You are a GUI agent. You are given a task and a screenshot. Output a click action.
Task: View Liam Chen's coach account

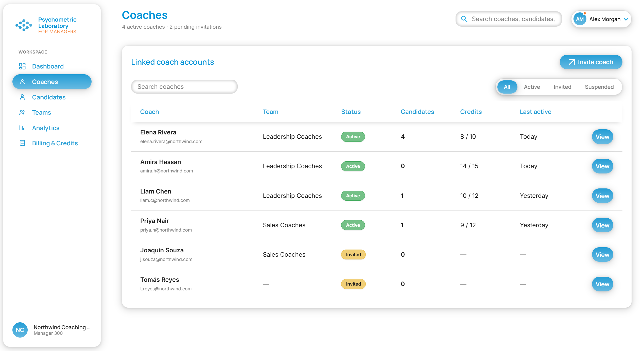point(602,196)
